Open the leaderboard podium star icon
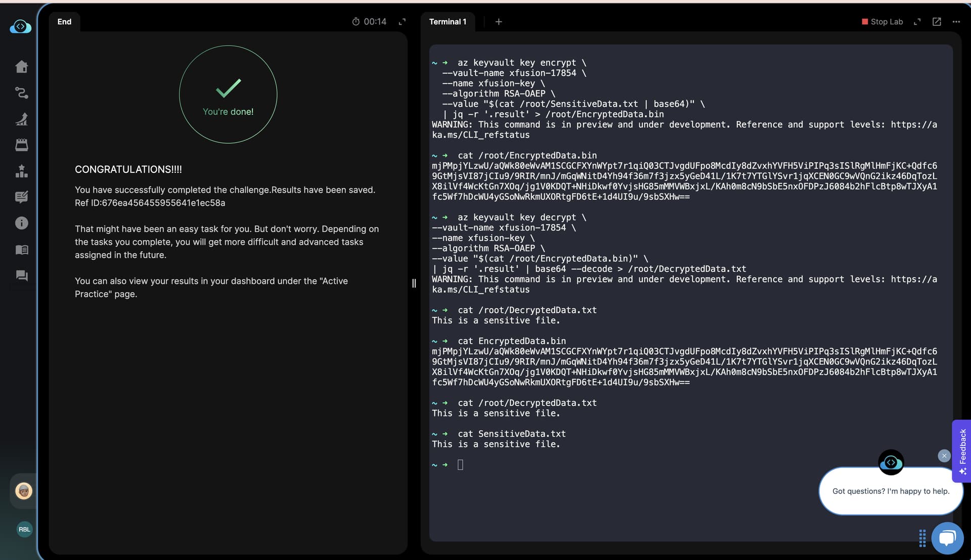This screenshot has height=560, width=971. 21,171
